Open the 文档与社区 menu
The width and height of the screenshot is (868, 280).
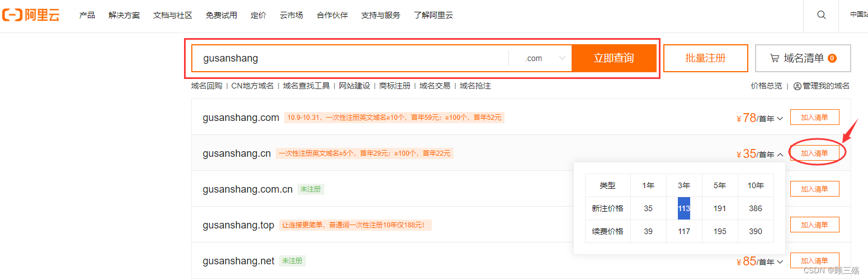point(173,15)
